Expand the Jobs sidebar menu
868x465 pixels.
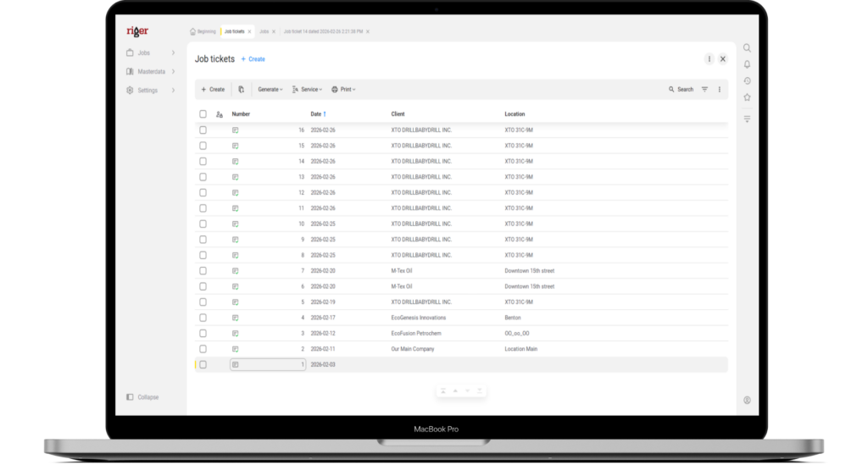[151, 53]
